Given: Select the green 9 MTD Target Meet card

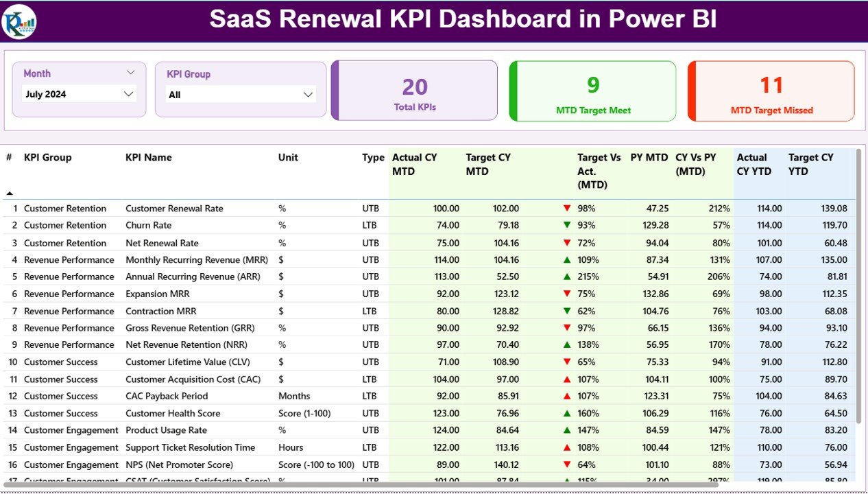Looking at the screenshot, I should (592, 90).
